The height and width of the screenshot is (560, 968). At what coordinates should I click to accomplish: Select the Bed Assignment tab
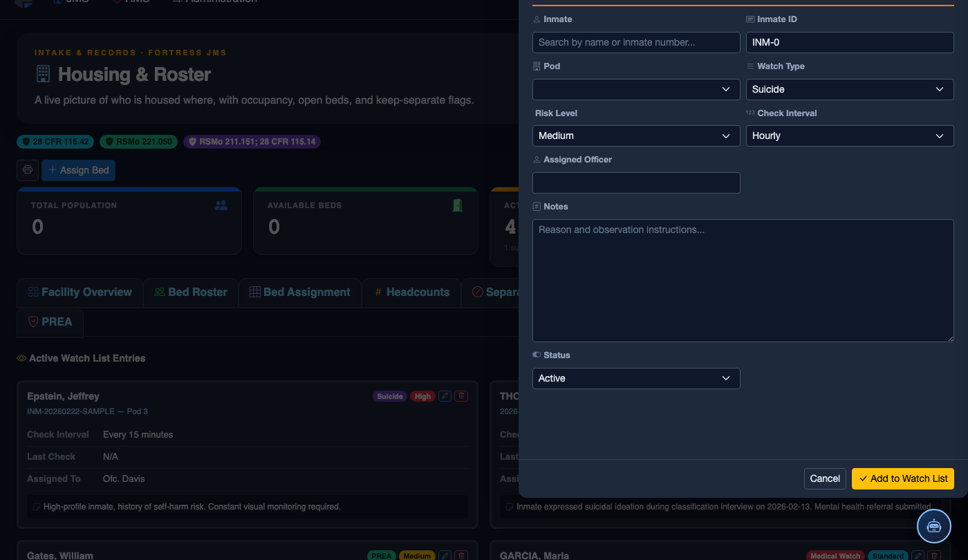pyautogui.click(x=300, y=292)
